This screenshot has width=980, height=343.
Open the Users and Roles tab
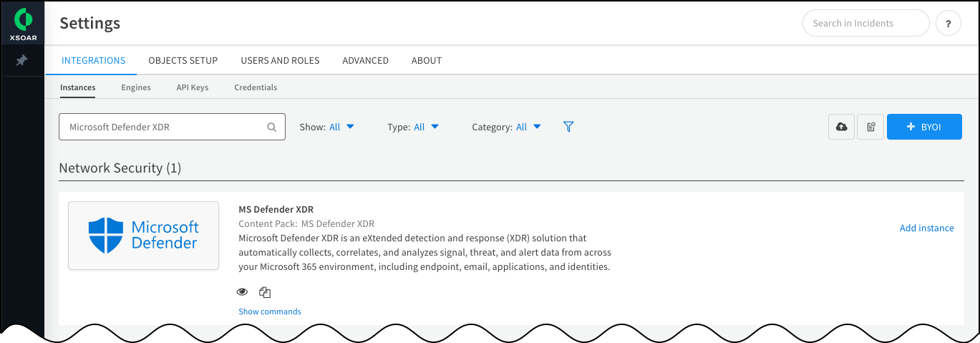[x=280, y=60]
